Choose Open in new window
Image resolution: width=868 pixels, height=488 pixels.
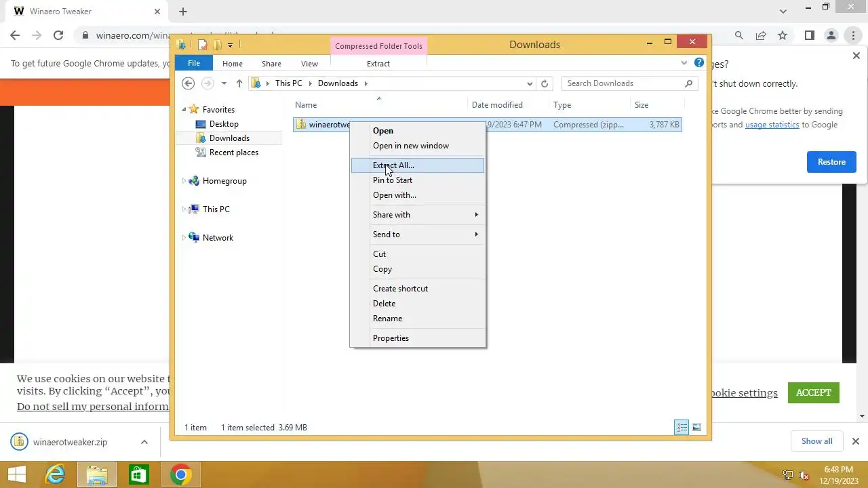418,146
